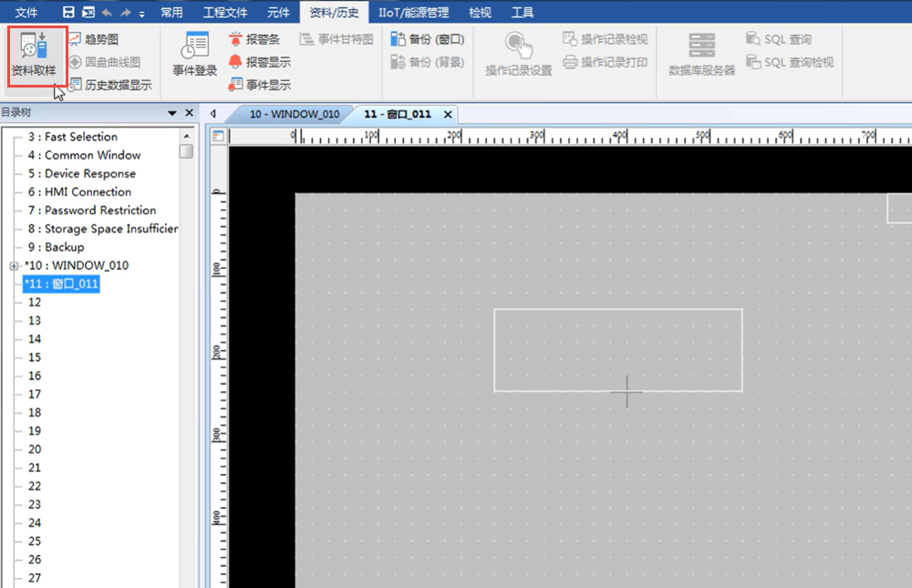Screen dimensions: 912x588
Task: Select window 5 : Device Response in tree
Action: coord(89,173)
